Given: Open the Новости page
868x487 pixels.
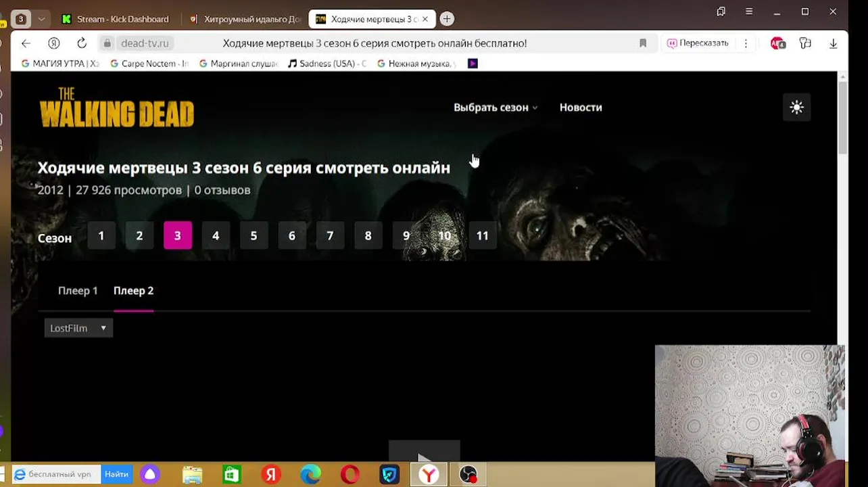Looking at the screenshot, I should tap(581, 108).
